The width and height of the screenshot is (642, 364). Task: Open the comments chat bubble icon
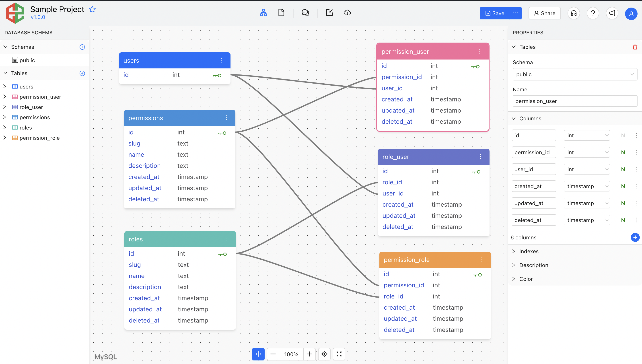click(x=305, y=13)
